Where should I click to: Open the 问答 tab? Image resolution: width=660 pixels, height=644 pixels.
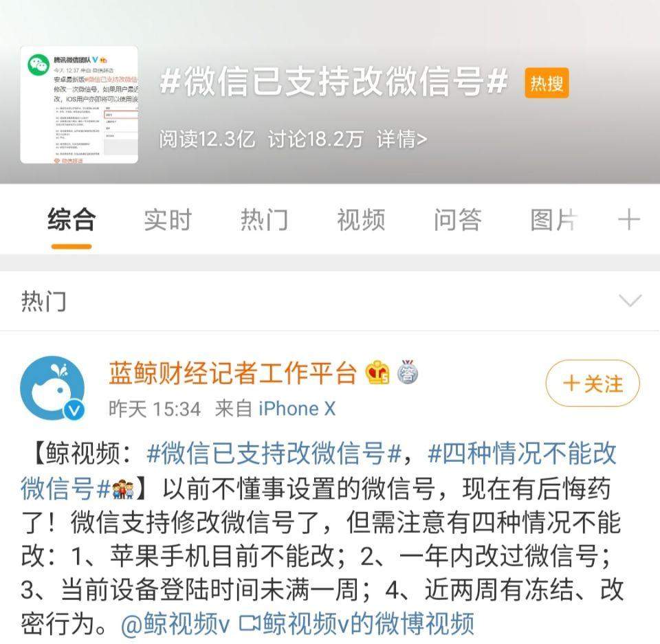coord(458,220)
